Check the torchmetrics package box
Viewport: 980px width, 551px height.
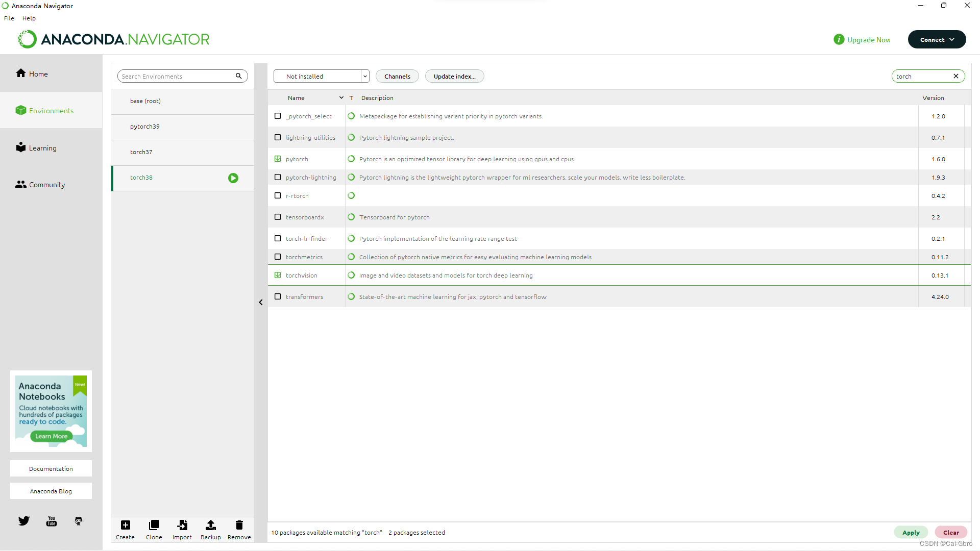(278, 257)
